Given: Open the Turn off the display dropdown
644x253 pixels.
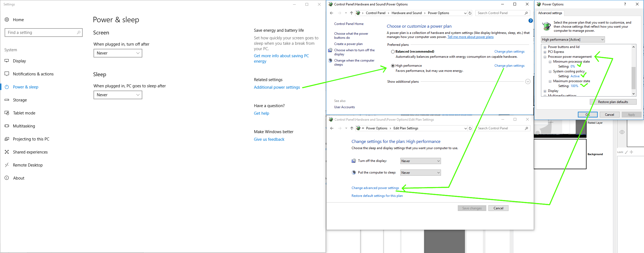Looking at the screenshot, I should 421,161.
